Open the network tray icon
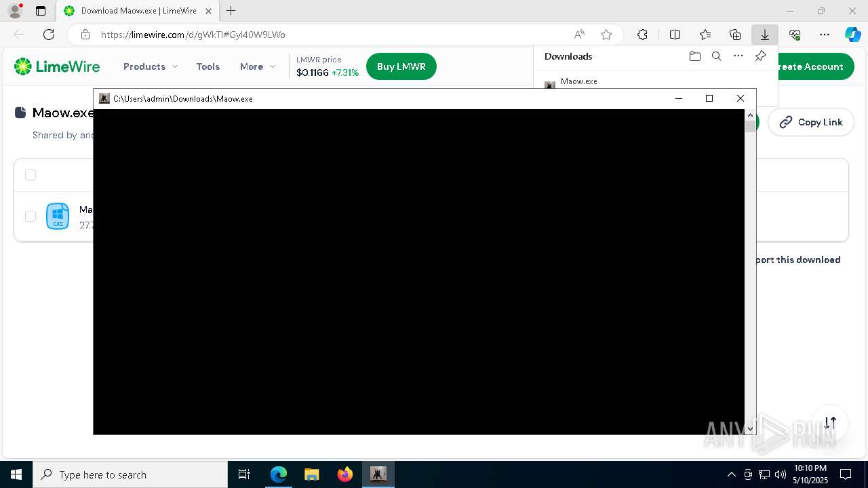 coord(764,474)
